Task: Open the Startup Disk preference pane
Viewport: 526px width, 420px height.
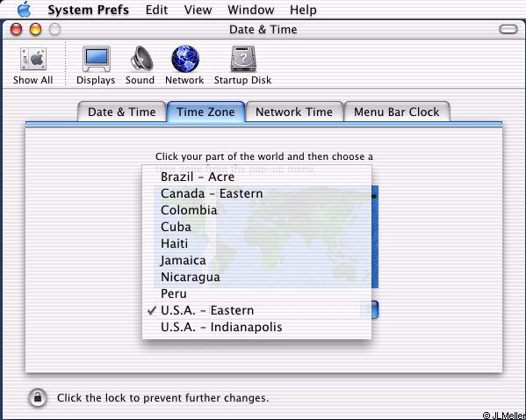Action: tap(243, 66)
